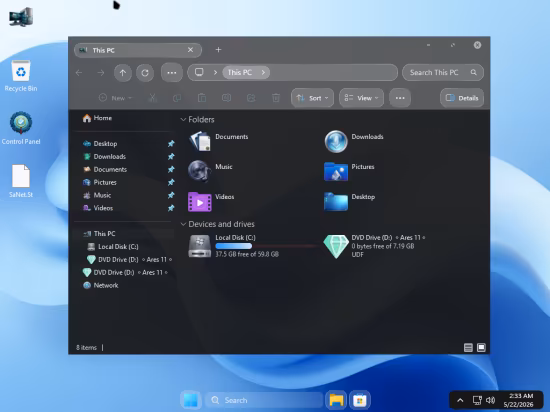Click the taskbar Search box
The image size is (550, 412).
pyautogui.click(x=264, y=400)
